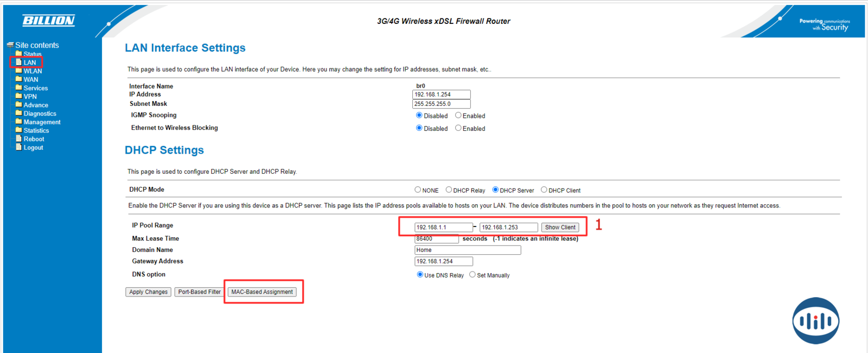The width and height of the screenshot is (868, 353).
Task: Click the WLAN folder icon
Action: click(x=18, y=71)
